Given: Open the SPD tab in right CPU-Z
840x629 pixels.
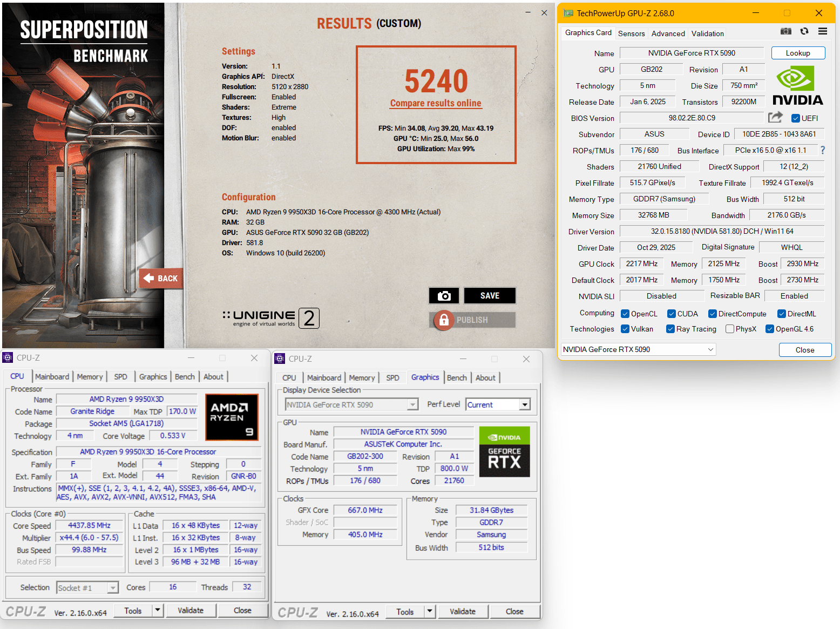Looking at the screenshot, I should 392,378.
